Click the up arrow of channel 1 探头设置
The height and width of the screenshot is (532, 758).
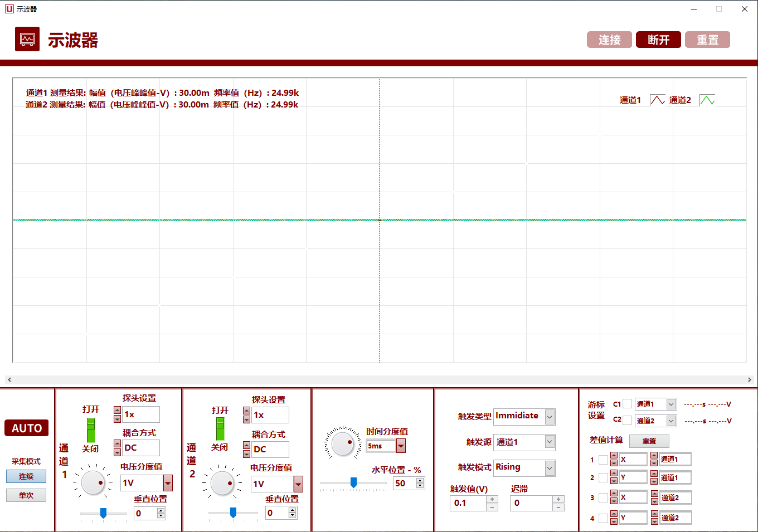(117, 411)
